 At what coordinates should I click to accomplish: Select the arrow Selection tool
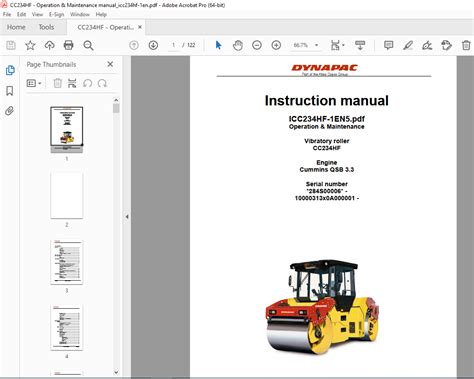coord(218,45)
